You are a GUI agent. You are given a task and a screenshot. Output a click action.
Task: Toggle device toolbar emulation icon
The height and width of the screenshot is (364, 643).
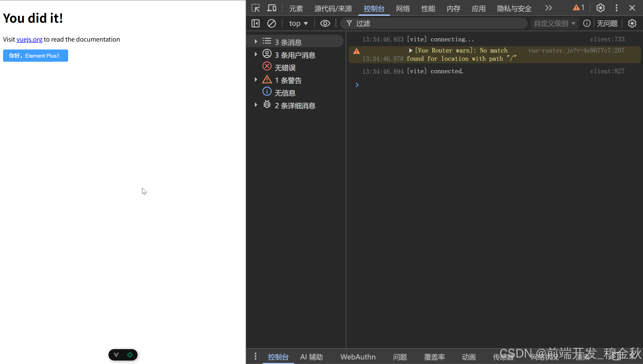(271, 8)
